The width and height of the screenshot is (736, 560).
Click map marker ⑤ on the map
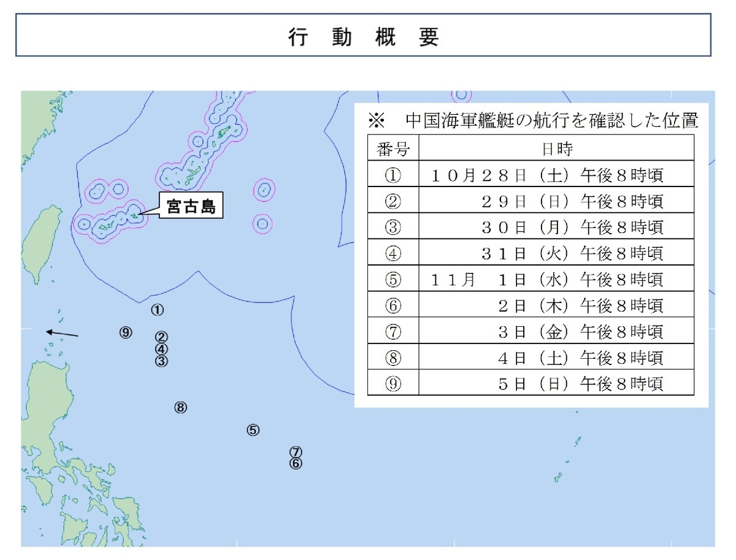click(x=253, y=430)
